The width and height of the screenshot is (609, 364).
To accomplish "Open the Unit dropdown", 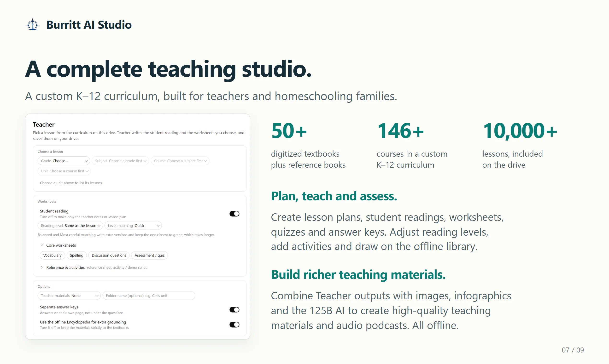I will (64, 171).
